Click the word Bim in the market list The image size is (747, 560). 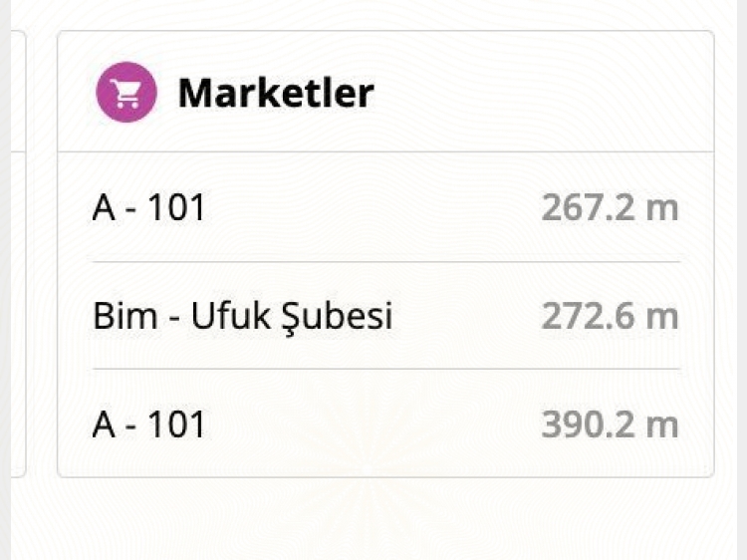pos(124,316)
